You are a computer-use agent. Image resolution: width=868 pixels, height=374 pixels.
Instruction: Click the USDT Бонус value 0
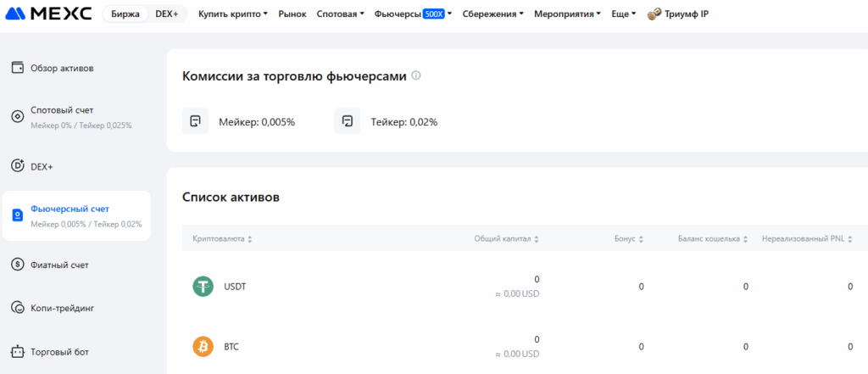coord(642,287)
